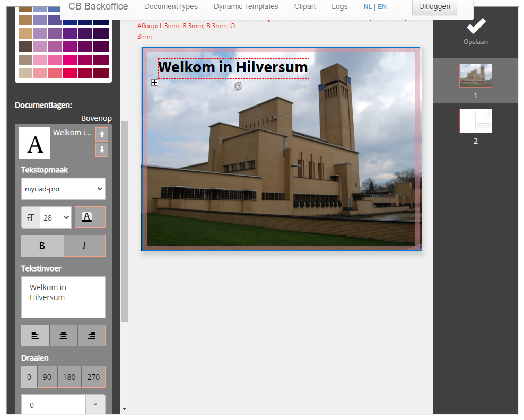Move layer down with arrow button
524x420 pixels.
click(102, 150)
